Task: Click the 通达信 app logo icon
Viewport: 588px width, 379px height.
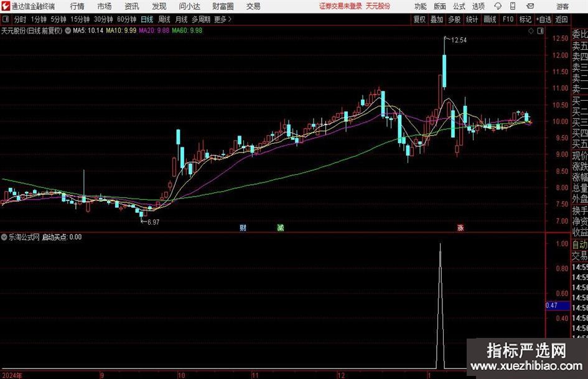Action: tap(5, 6)
